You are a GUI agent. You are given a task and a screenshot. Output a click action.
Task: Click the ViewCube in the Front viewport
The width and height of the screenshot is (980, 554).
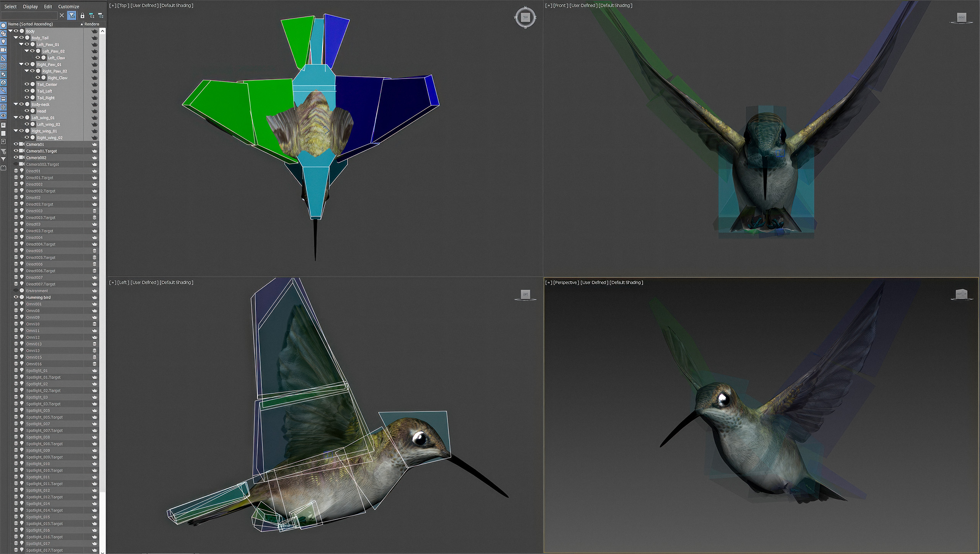pos(961,18)
